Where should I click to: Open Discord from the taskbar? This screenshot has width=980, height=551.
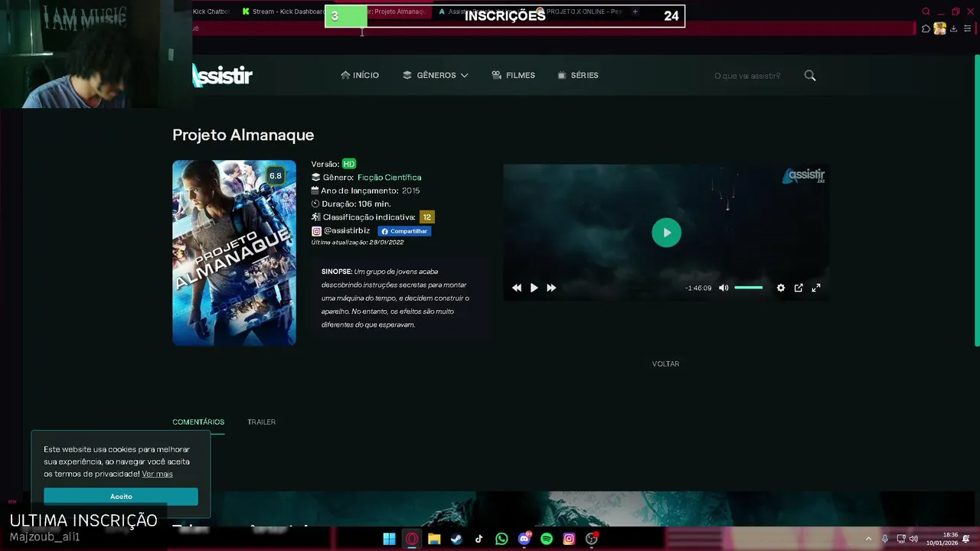point(524,539)
